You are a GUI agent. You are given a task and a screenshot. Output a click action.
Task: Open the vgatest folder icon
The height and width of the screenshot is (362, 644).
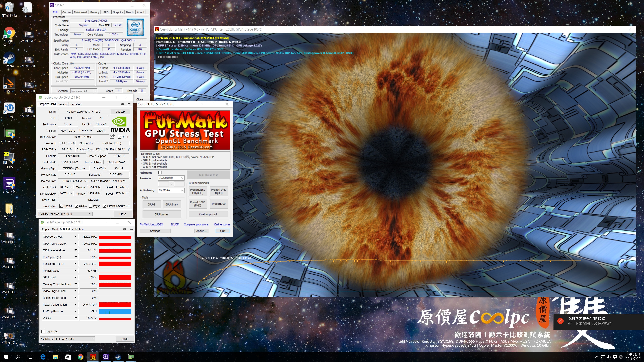click(x=9, y=210)
